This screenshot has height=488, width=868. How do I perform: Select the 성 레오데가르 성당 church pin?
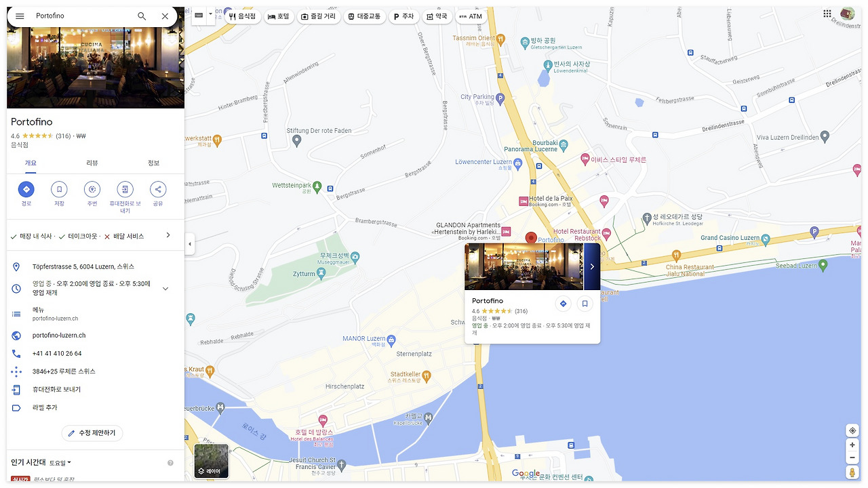[x=647, y=218]
